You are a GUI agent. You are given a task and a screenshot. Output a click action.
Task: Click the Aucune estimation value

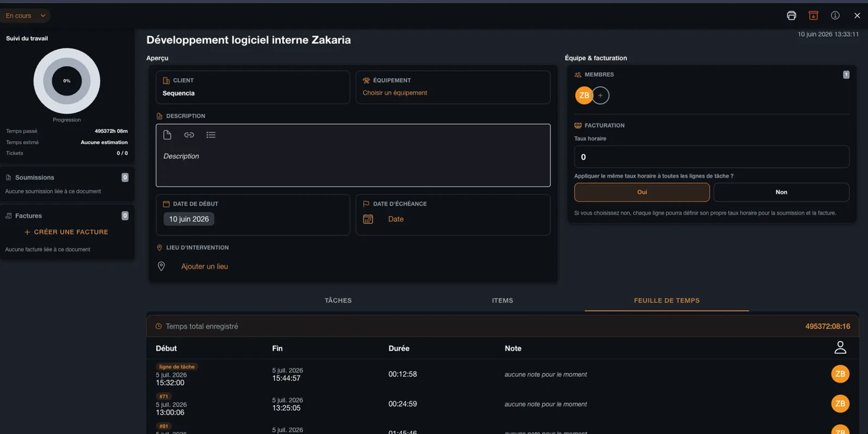104,142
